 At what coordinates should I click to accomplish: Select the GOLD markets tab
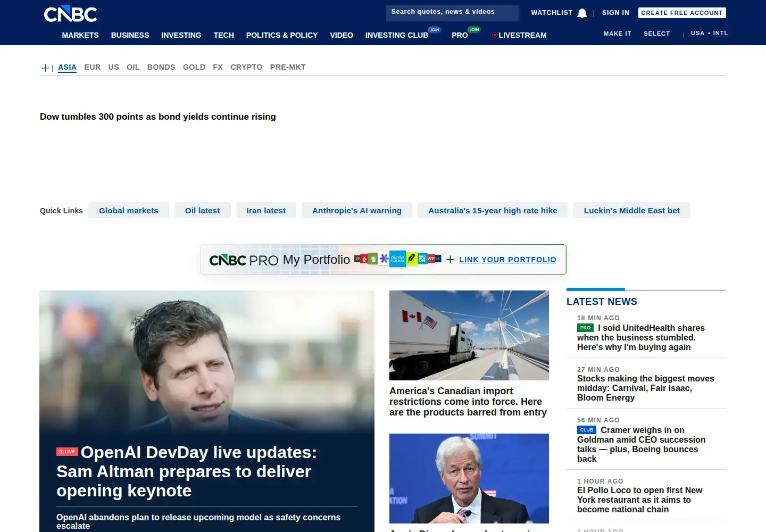194,67
